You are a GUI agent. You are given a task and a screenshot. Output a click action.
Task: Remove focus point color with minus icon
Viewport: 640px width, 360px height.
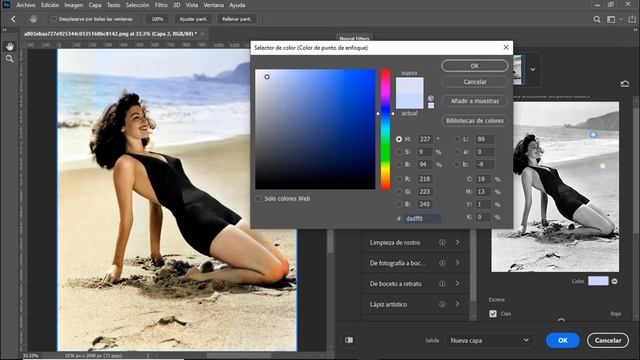[614, 281]
